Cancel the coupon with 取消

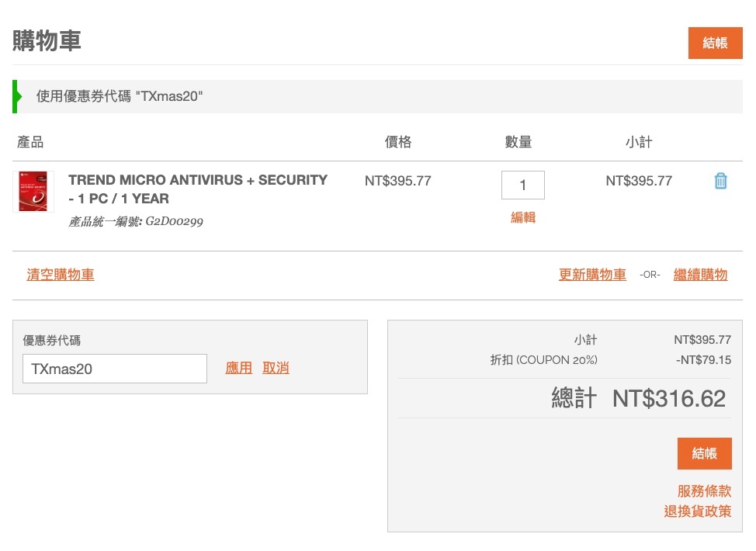tap(276, 368)
